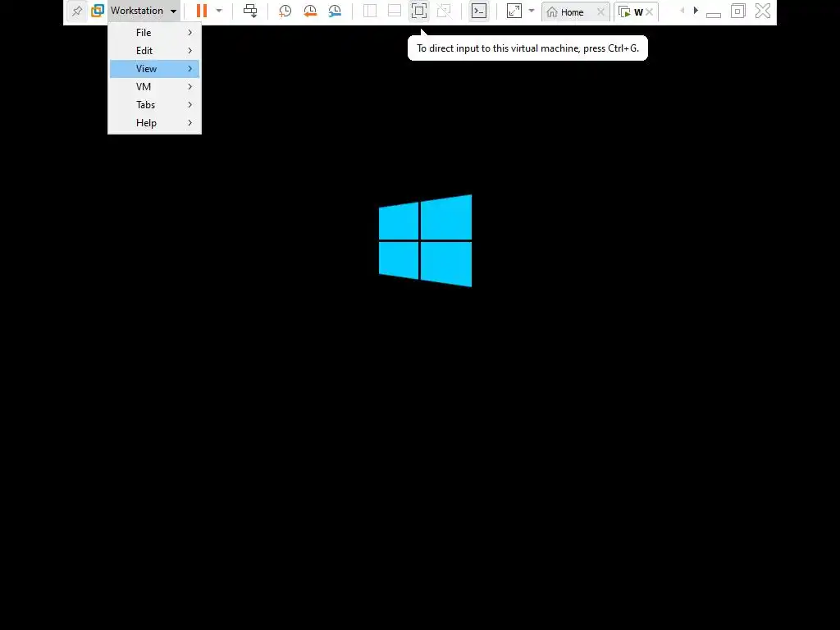The width and height of the screenshot is (840, 630).
Task: Toggle full screen mode
Action: [x=419, y=11]
